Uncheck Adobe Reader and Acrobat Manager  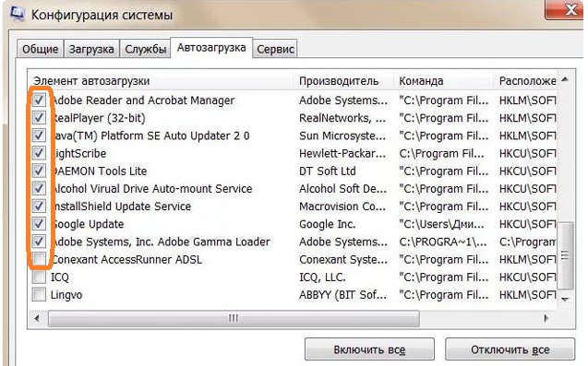click(39, 100)
